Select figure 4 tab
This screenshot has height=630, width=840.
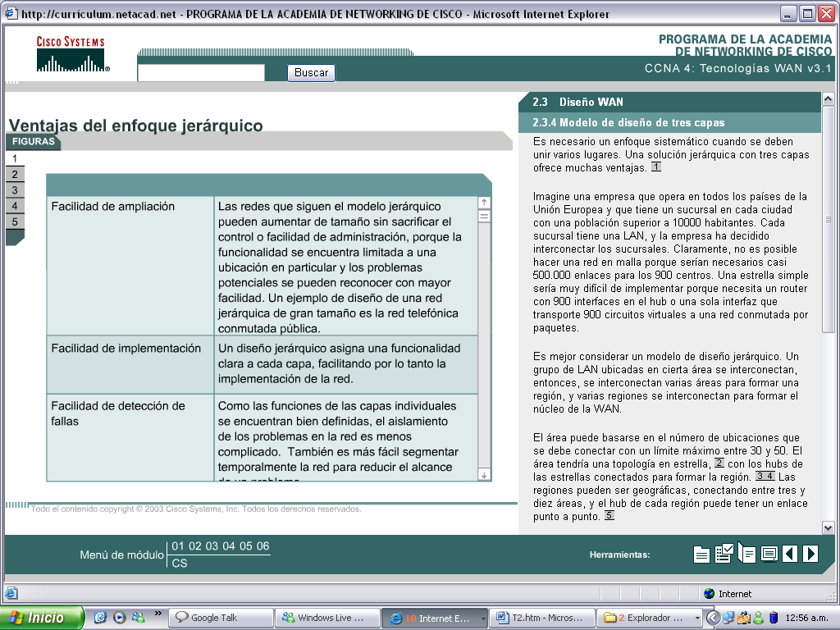click(15, 206)
